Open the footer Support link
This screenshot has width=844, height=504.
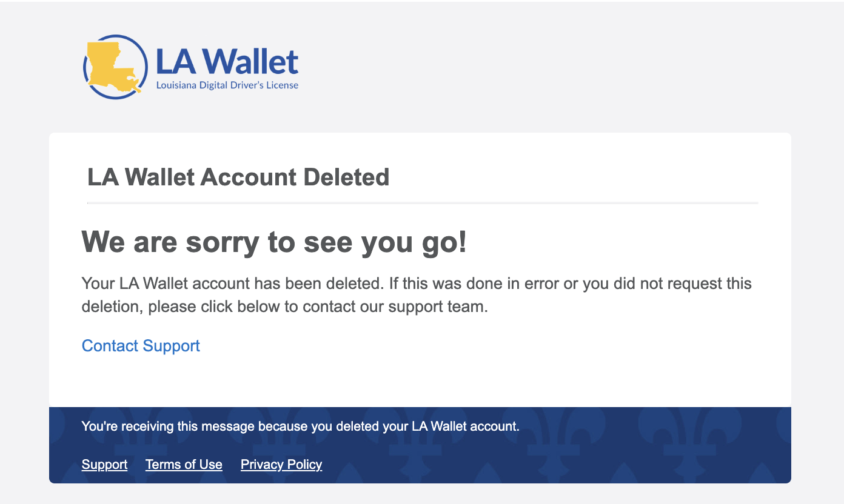[104, 465]
